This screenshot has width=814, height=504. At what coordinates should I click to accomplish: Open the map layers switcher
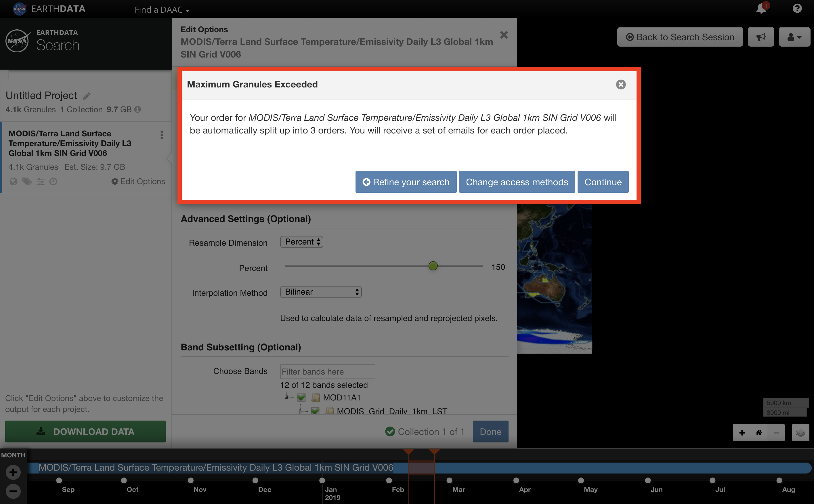800,433
